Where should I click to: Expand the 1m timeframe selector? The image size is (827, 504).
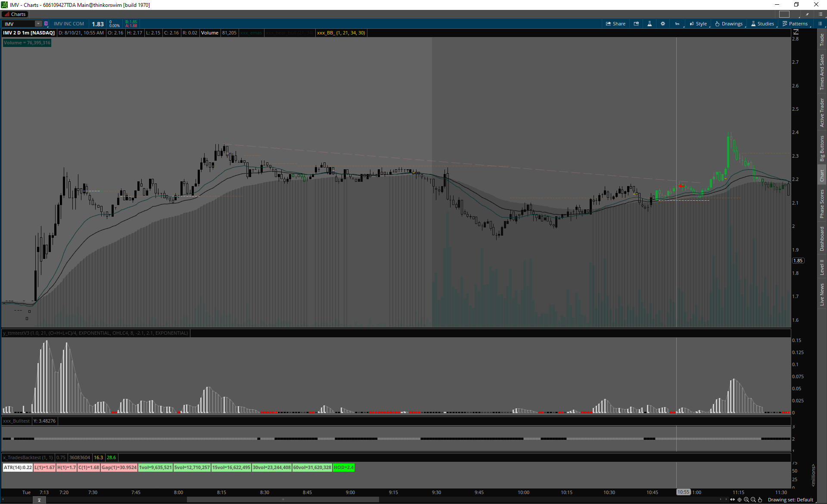(677, 24)
